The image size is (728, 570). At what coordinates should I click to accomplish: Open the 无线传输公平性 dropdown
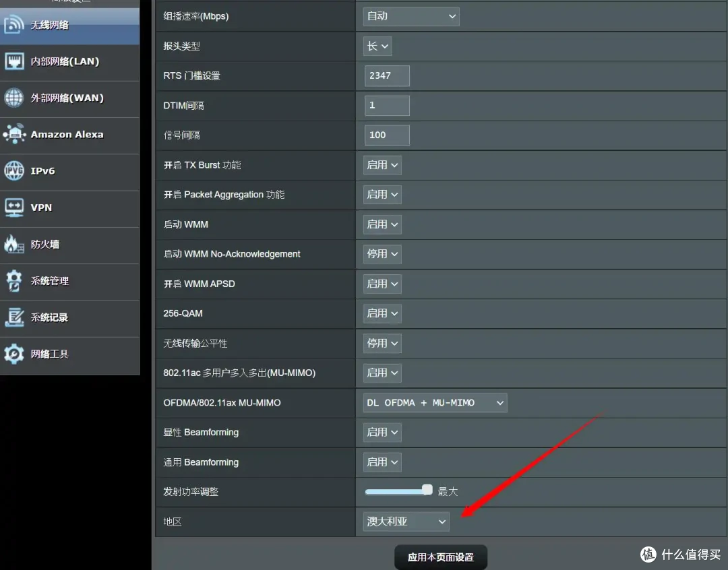pos(382,343)
